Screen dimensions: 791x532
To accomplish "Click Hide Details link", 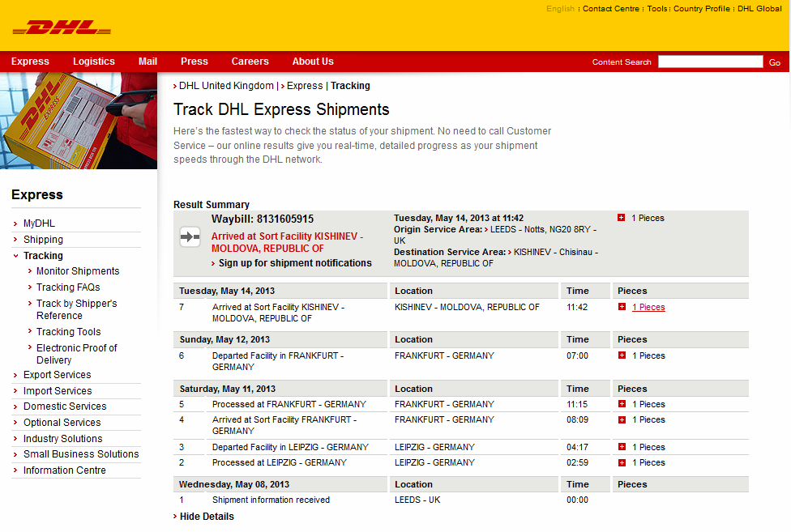I will pos(207,517).
